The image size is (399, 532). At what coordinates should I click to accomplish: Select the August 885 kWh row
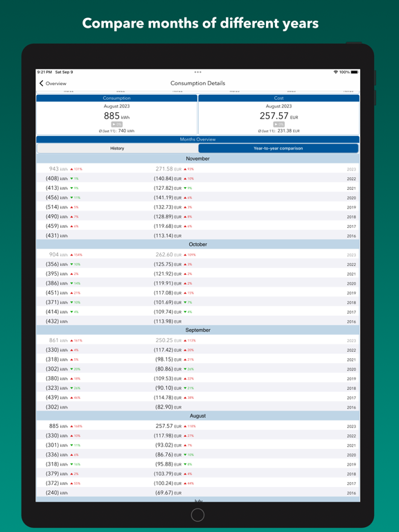(x=198, y=426)
